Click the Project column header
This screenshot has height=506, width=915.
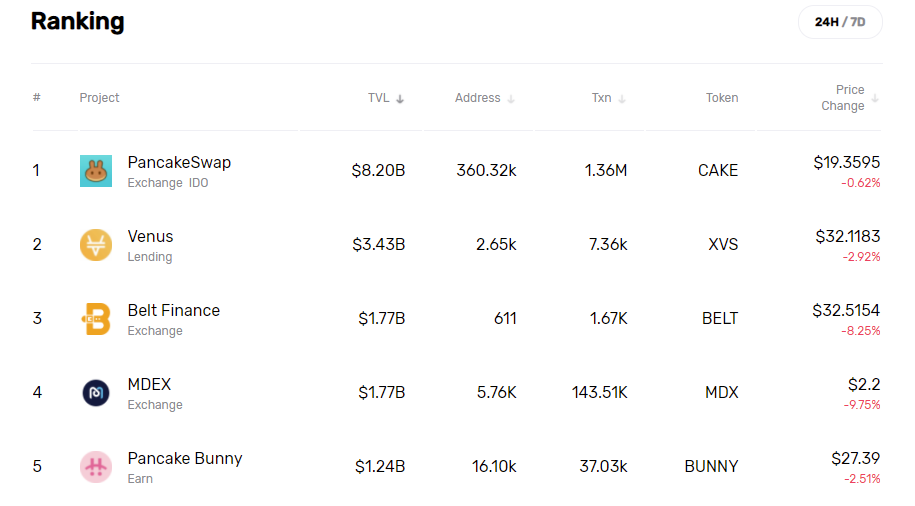click(99, 98)
